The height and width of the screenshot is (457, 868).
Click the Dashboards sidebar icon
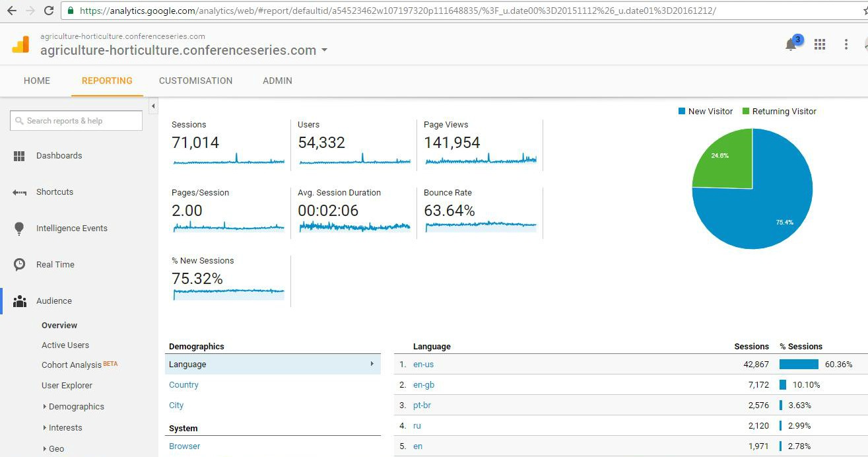point(19,156)
